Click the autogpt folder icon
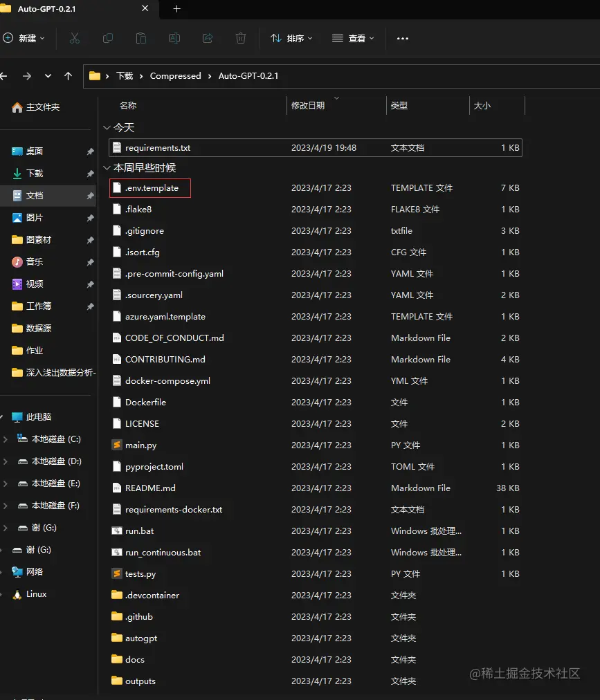The image size is (600, 700). (x=116, y=638)
